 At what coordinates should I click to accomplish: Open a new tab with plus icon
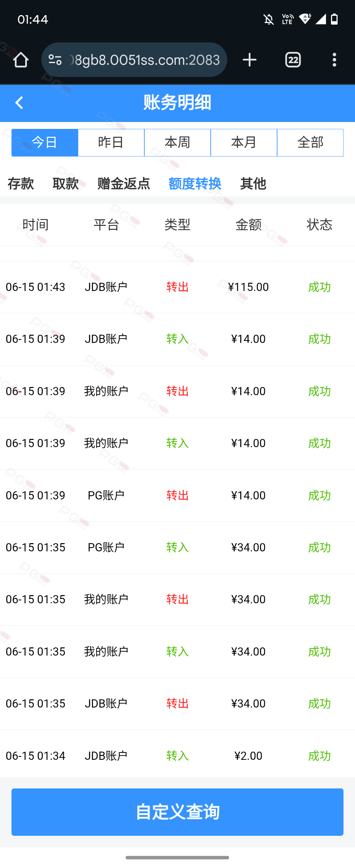click(249, 60)
